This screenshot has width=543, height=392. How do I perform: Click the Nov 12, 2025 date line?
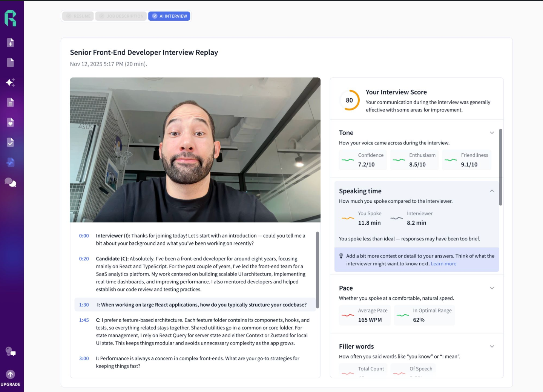(x=109, y=64)
